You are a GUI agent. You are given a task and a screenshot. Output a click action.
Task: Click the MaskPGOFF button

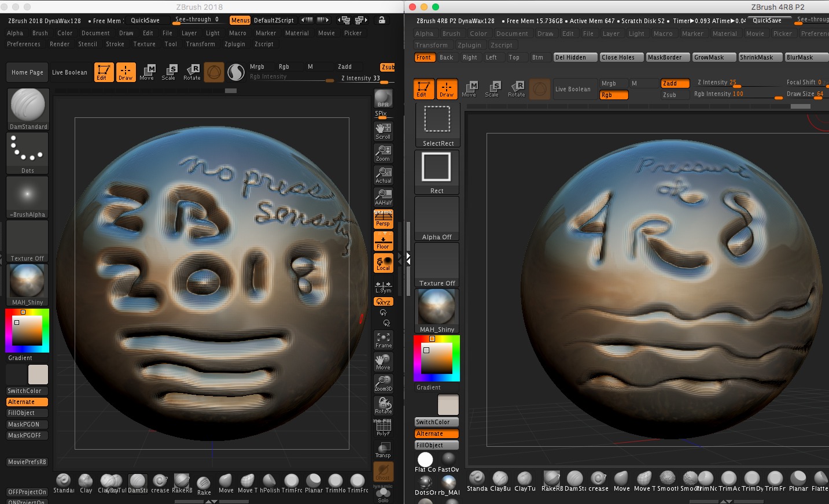[27, 435]
